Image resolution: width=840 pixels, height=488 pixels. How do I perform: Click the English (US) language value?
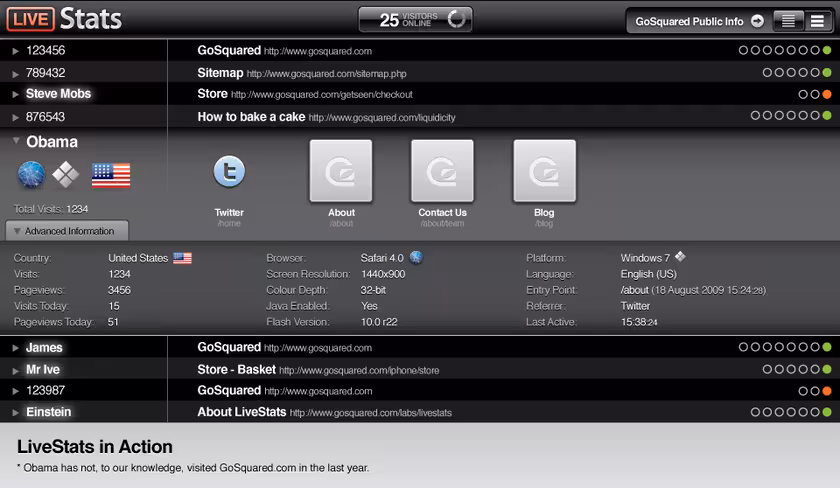click(x=649, y=274)
